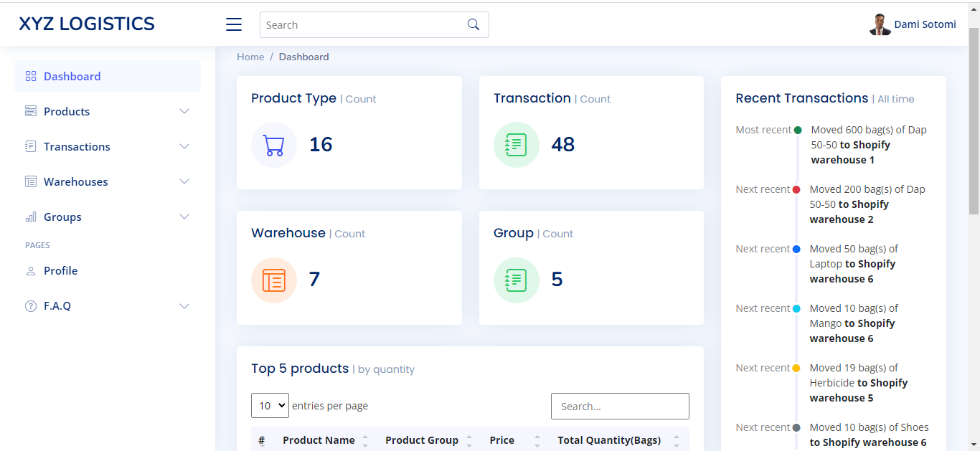Click the Dami Sotomi profile name
The width and height of the screenshot is (980, 451).
coord(925,24)
